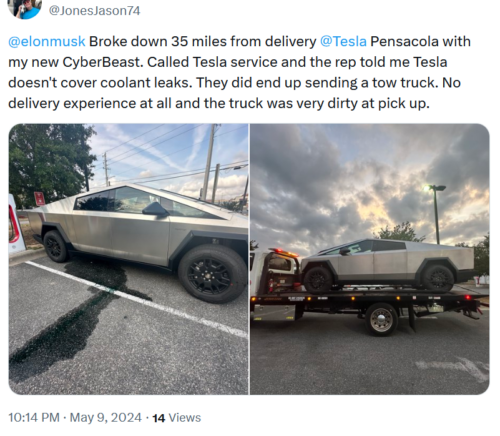500x436 pixels.
Task: Click the street lamp in the right photo
Action: click(x=435, y=213)
